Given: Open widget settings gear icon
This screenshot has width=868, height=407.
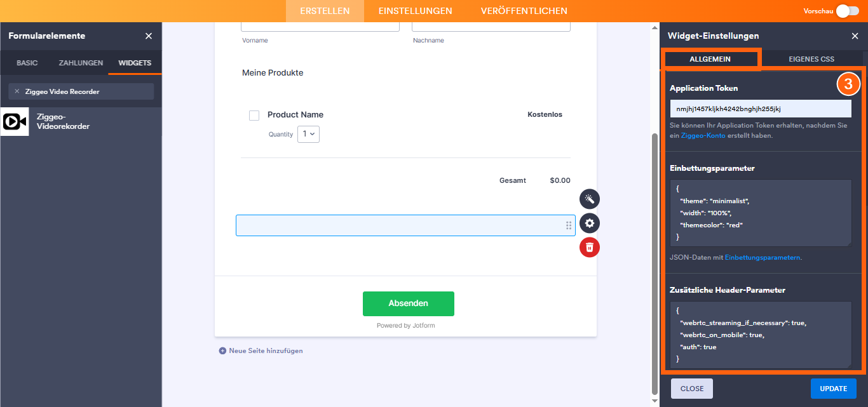Looking at the screenshot, I should (590, 224).
